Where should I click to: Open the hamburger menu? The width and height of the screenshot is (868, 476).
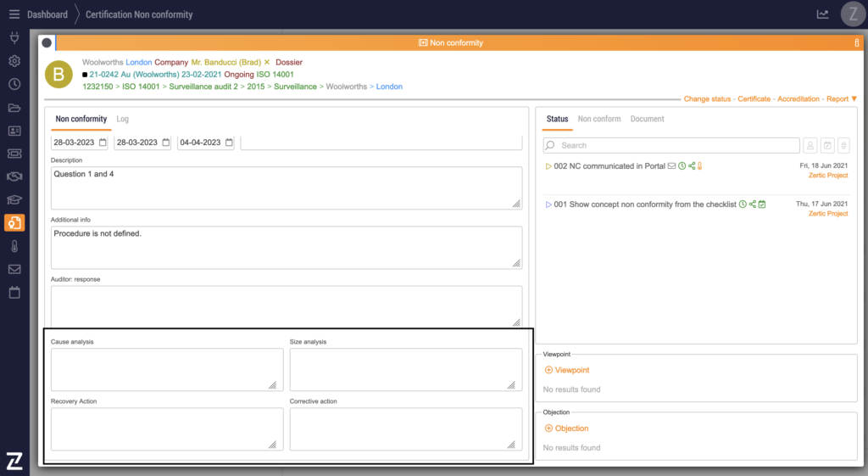pyautogui.click(x=14, y=14)
